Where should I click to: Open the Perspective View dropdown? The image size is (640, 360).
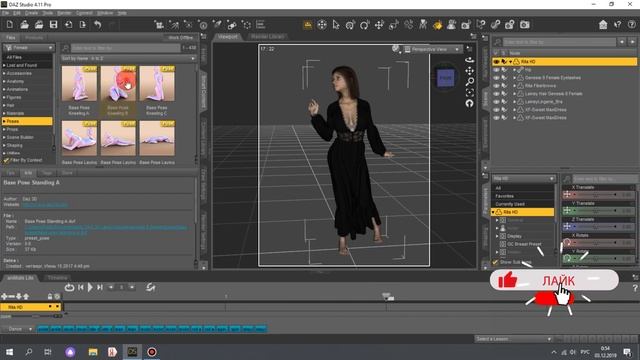pos(432,49)
